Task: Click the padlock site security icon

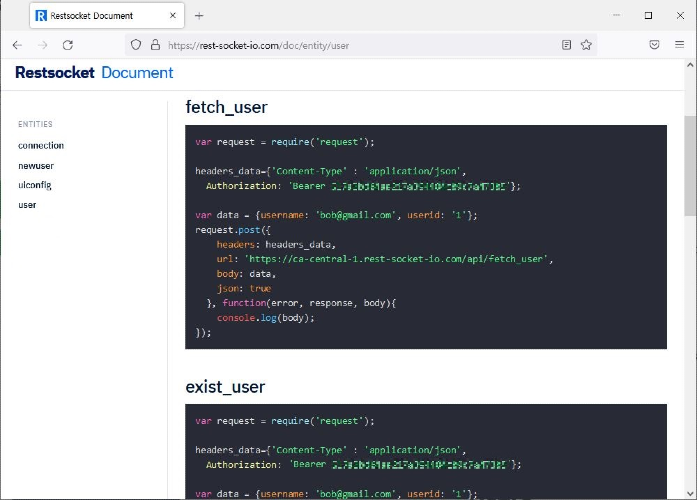Action: pyautogui.click(x=155, y=45)
